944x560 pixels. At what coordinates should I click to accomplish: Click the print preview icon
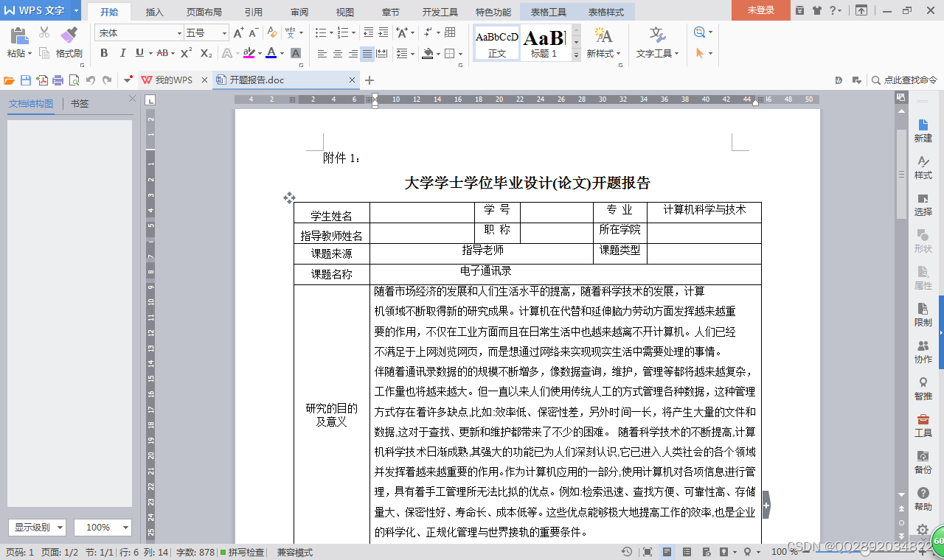[x=74, y=80]
